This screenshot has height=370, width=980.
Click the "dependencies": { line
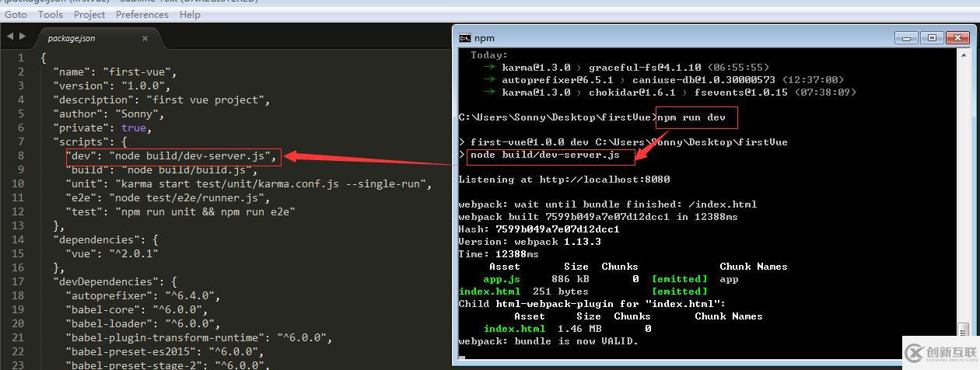coord(106,239)
